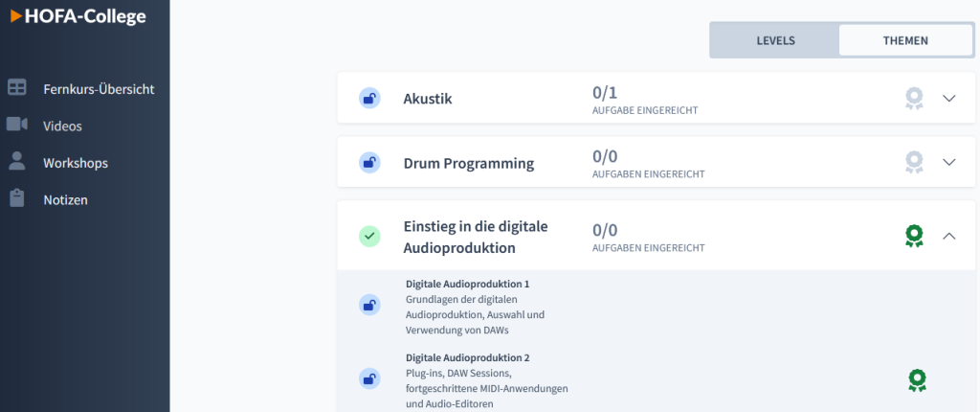This screenshot has width=980, height=412.
Task: Click green badge for Einstieg in die digitale Audioproduktion
Action: (x=914, y=236)
